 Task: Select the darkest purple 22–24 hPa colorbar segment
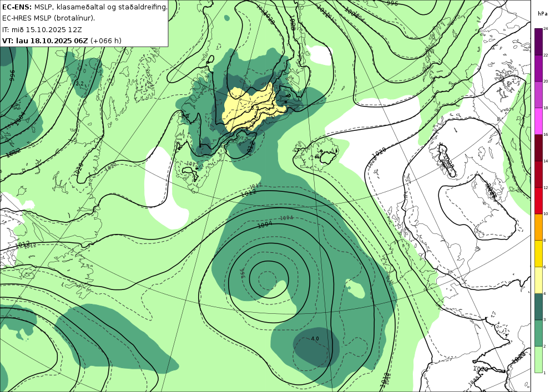[x=539, y=42]
